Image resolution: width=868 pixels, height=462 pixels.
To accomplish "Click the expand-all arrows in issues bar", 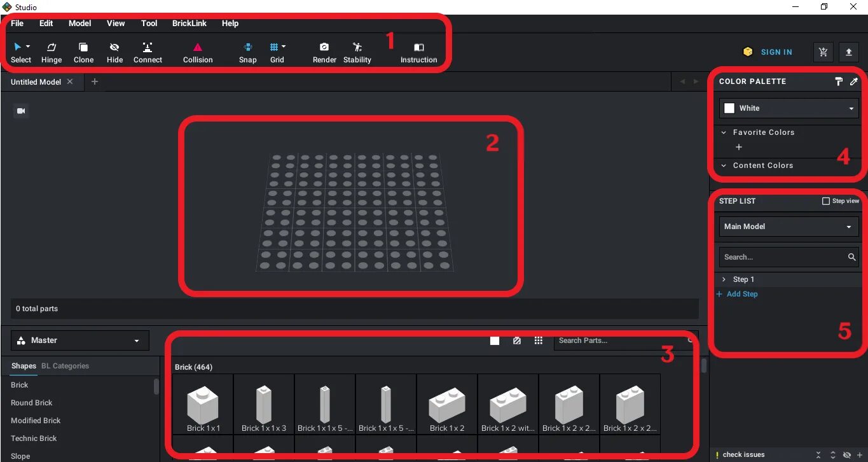I will (x=833, y=455).
